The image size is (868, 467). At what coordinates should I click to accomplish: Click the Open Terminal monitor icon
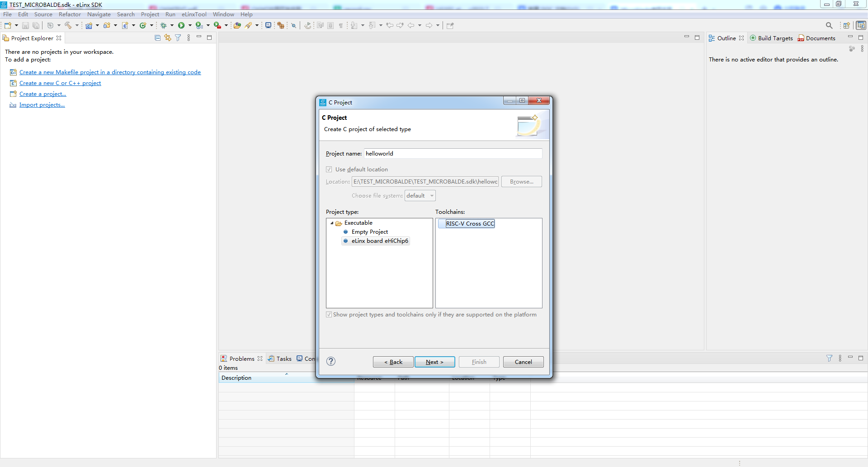[x=268, y=26]
